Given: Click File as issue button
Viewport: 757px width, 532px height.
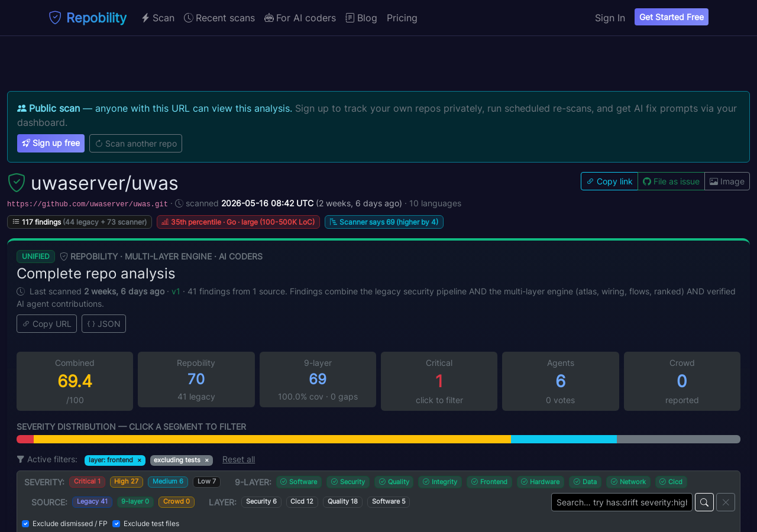Looking at the screenshot, I should (671, 181).
